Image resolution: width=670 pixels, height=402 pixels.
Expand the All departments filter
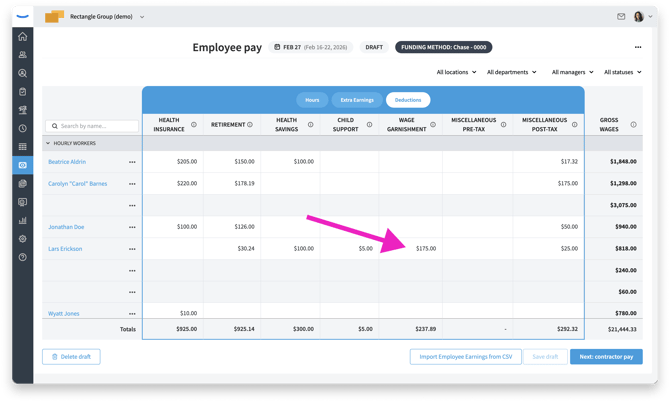point(511,72)
